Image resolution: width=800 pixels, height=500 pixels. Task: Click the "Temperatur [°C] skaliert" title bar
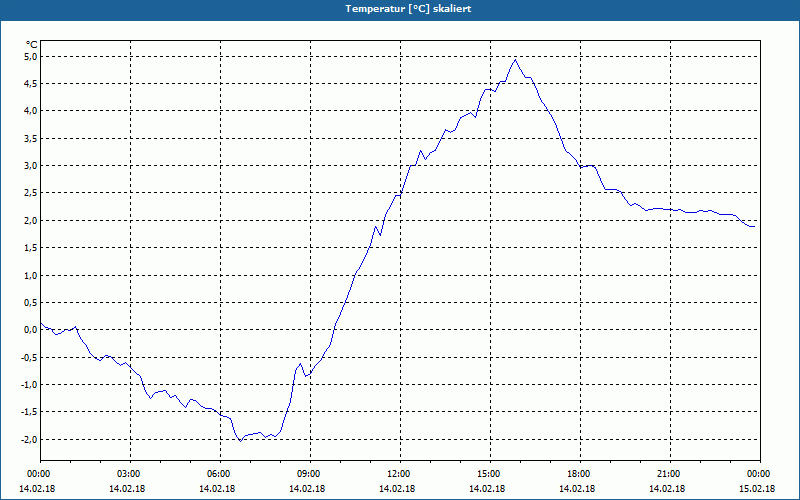coord(400,9)
